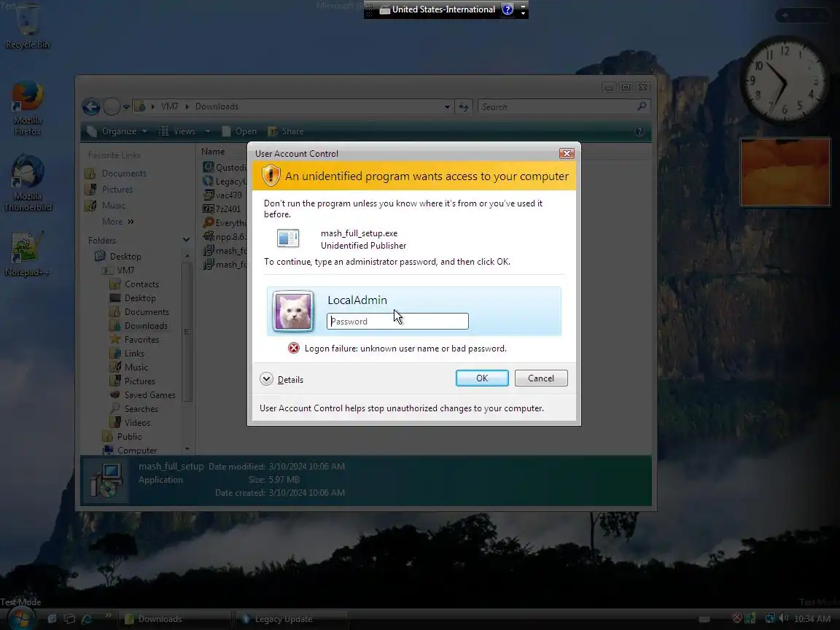Click the network tray icon

pos(770,619)
